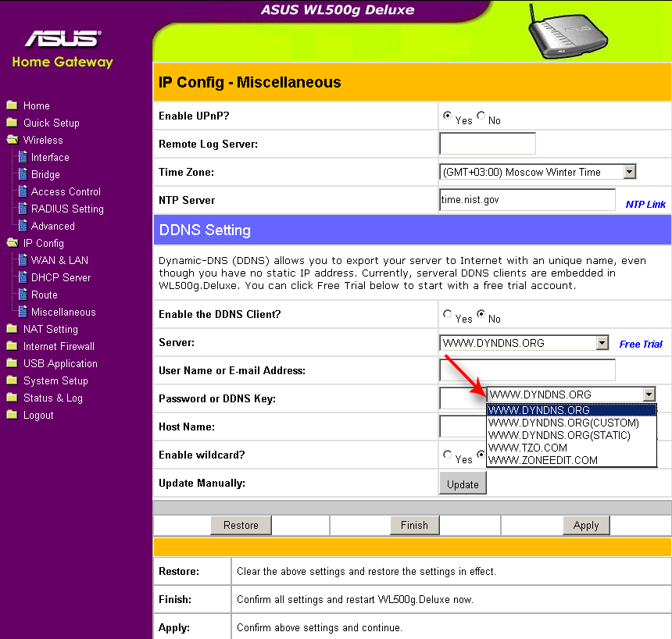The image size is (672, 639).
Task: Select Yes for Enable wildcard
Action: click(x=447, y=455)
